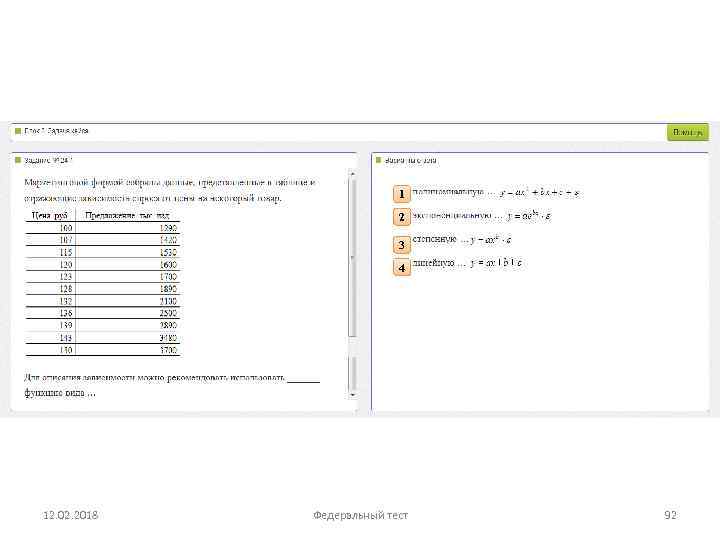Click the 'Предложение, тыс. шт.' column header
Image resolution: width=720 pixels, height=540 pixels.
click(x=128, y=215)
